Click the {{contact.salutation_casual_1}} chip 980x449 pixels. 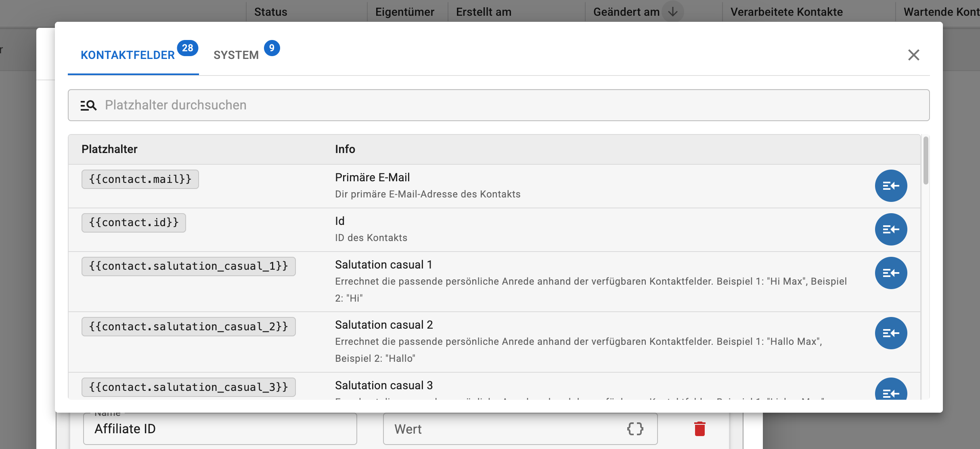pos(188,266)
